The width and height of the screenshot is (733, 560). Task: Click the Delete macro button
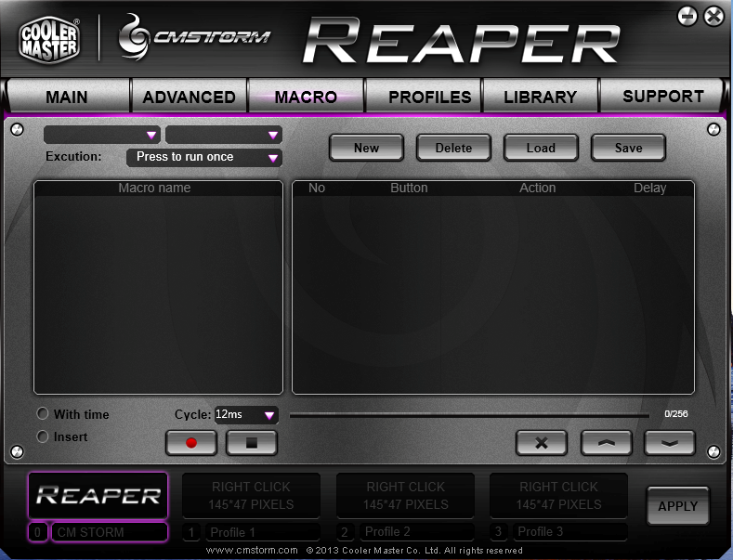coord(453,148)
